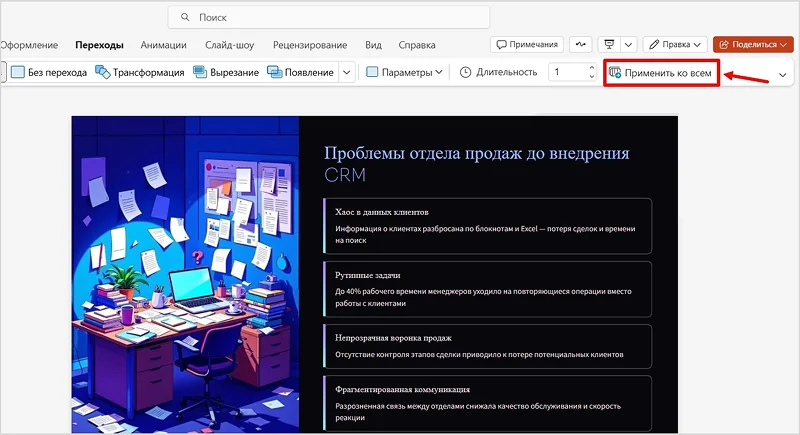Click the Отсутствие контроля этапов сделки text
Screen dimensions: 800x435
click(479, 354)
